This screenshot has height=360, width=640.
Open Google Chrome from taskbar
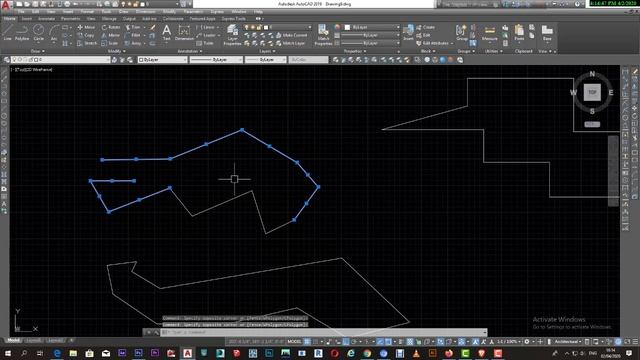(x=367, y=353)
